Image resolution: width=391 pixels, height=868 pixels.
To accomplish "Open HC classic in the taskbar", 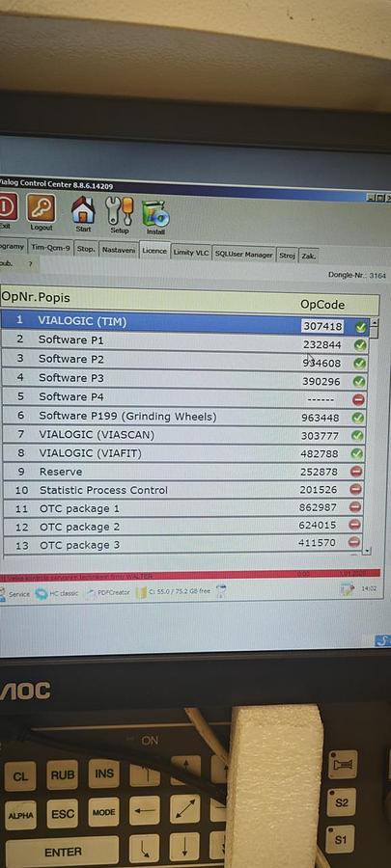I will click(57, 593).
